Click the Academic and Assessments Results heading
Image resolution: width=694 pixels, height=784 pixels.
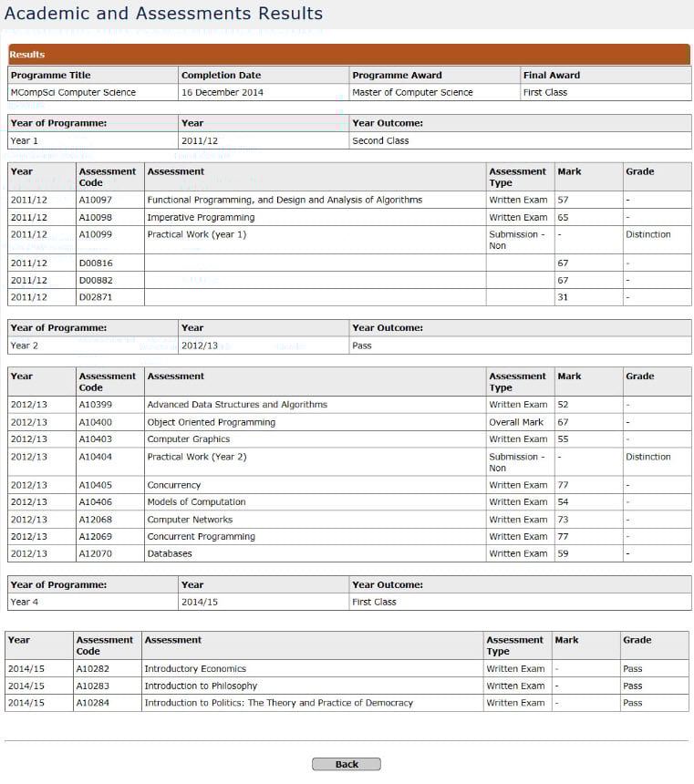tap(163, 14)
